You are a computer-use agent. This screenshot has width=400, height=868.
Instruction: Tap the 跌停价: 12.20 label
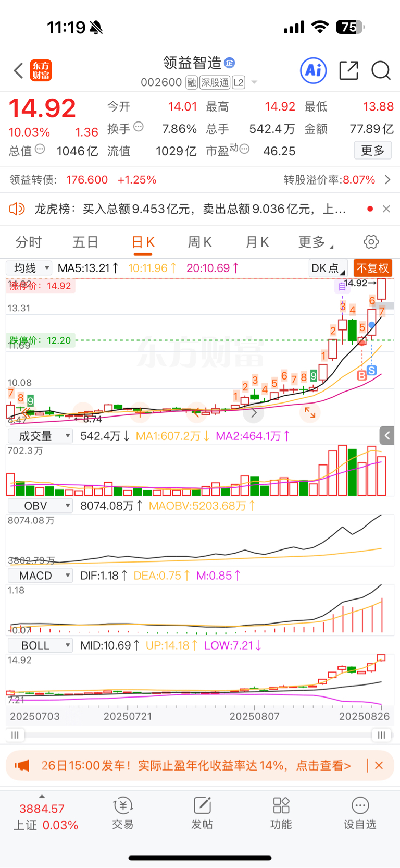tap(41, 340)
